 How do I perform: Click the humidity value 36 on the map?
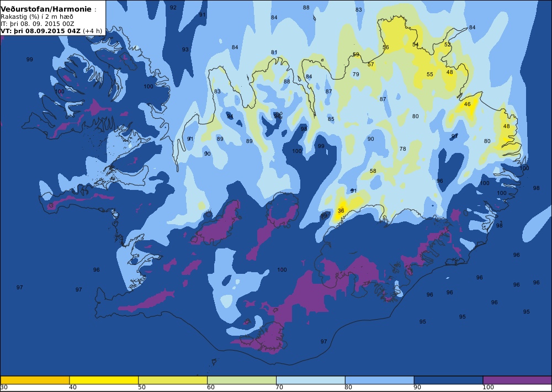(341, 210)
